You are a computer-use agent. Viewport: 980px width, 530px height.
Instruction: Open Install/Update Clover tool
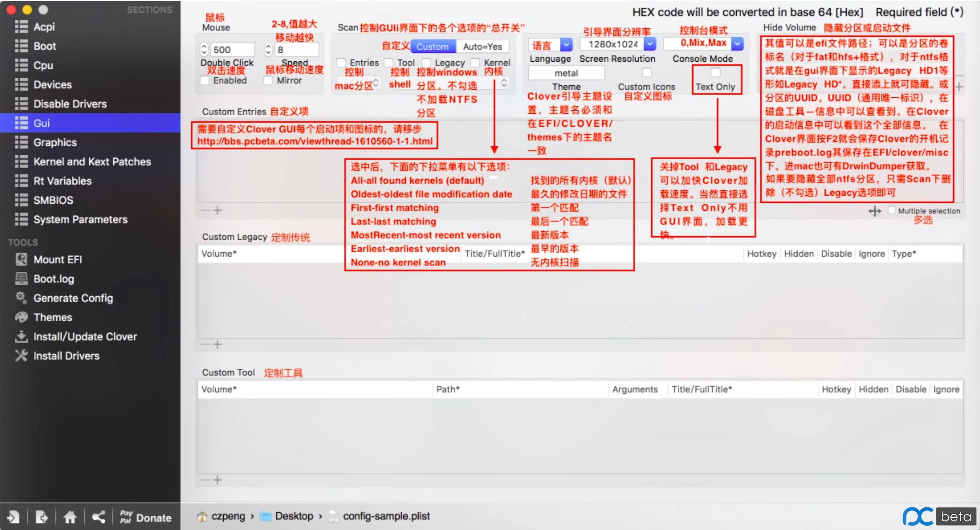pyautogui.click(x=76, y=336)
